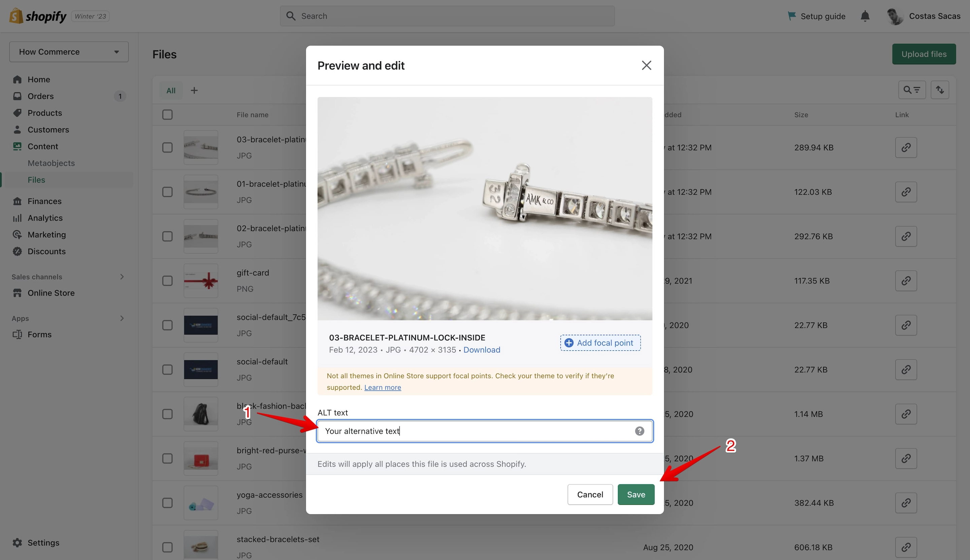
Task: Open the How Commerce store dropdown
Action: [x=69, y=51]
